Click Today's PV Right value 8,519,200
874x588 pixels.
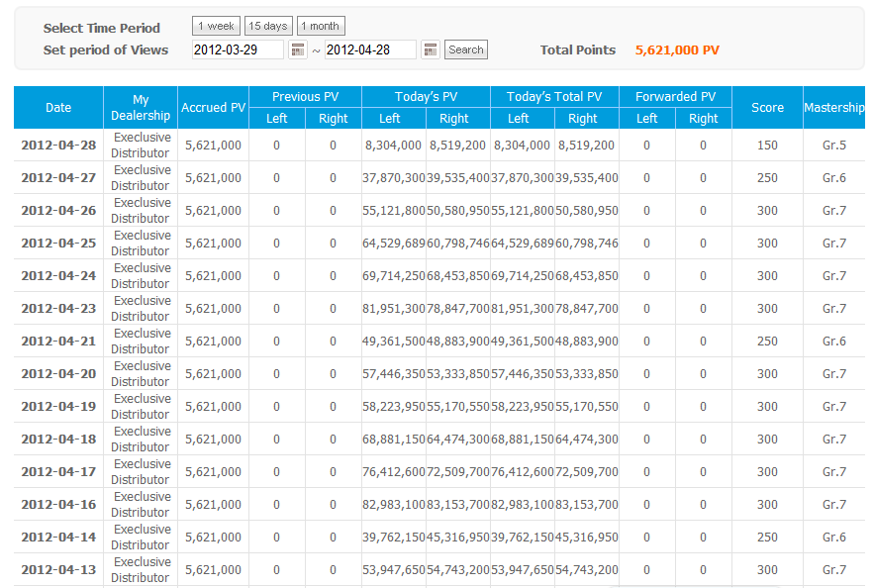[x=457, y=146]
